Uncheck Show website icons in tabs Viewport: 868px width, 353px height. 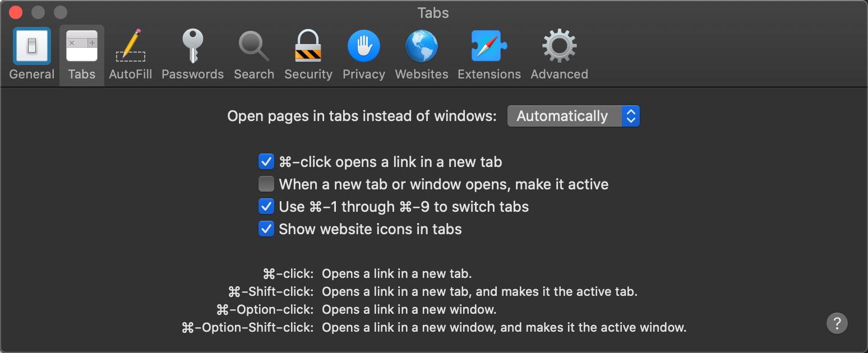tap(266, 229)
